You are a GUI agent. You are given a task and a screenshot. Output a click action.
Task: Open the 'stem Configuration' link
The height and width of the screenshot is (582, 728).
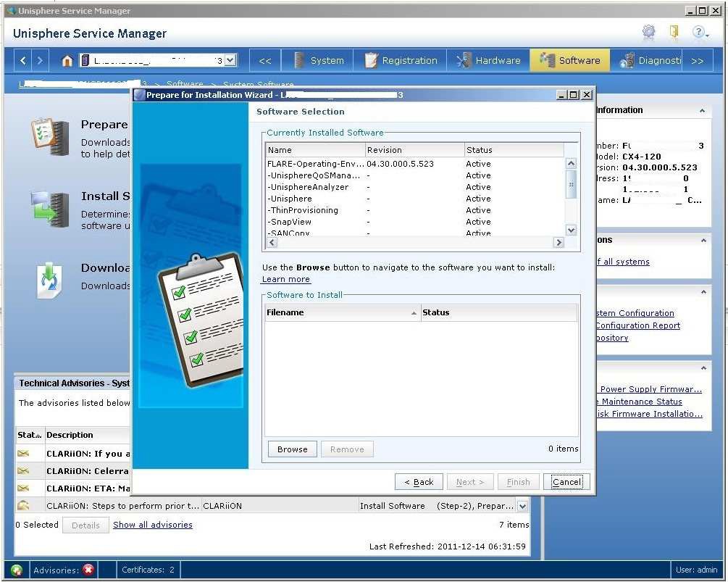tap(635, 313)
